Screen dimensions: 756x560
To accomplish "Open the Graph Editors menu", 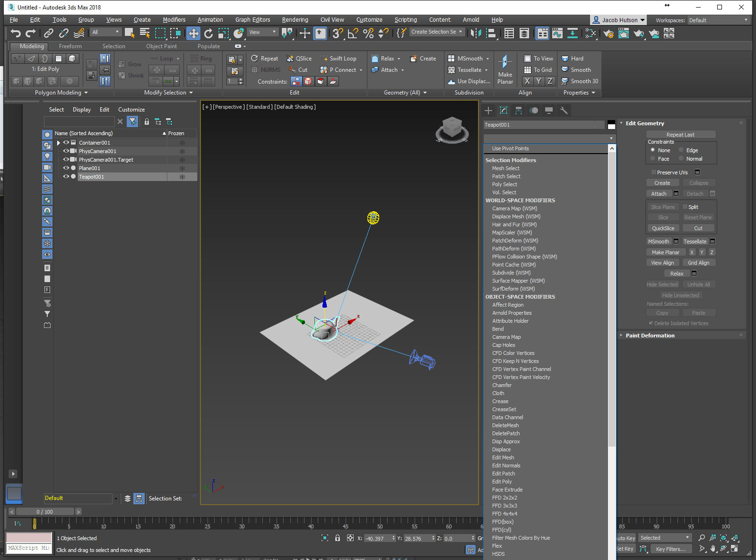I will coord(252,20).
